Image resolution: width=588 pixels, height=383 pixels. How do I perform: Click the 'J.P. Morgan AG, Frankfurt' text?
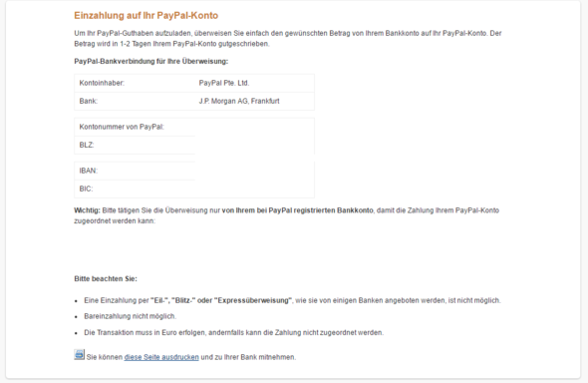coord(239,101)
